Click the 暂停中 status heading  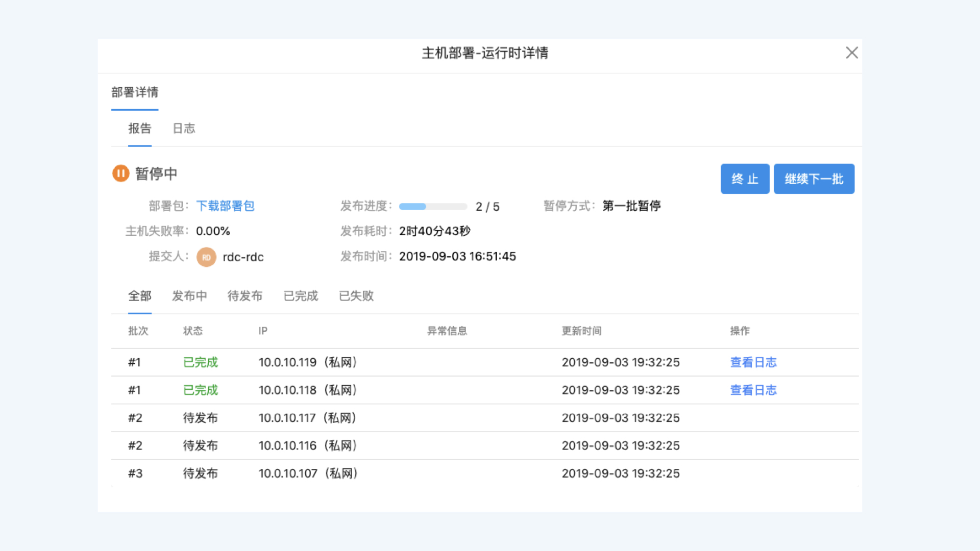click(x=156, y=173)
